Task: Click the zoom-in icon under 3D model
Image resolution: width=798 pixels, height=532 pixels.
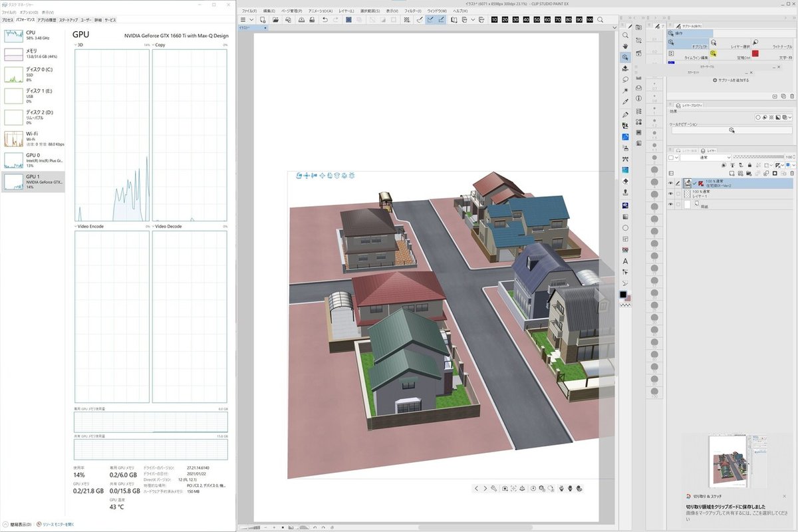Action: 493,488
